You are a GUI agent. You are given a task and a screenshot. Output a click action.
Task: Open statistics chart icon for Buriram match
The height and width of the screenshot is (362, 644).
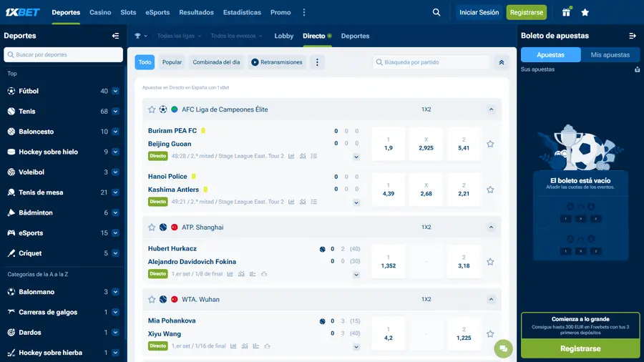[x=291, y=156]
